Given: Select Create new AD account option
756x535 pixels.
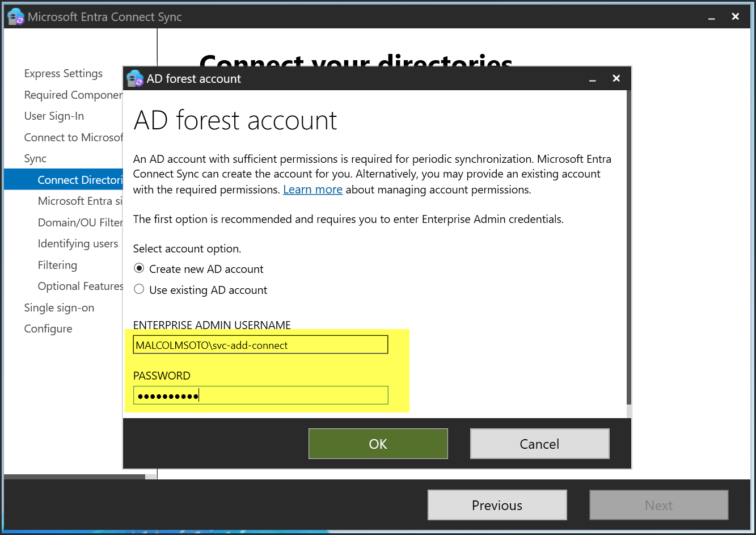Looking at the screenshot, I should (x=139, y=269).
